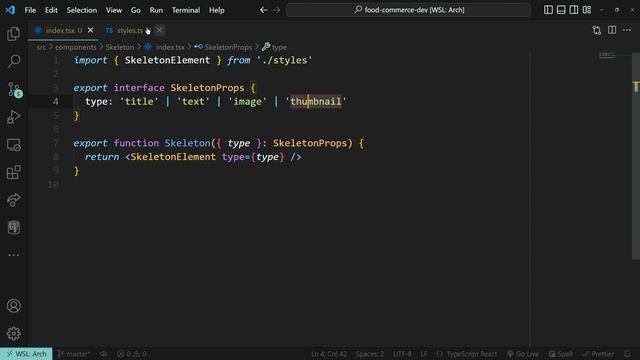Screen dimensions: 640x360
Task: Toggle the primary side bar layout icon
Action: [x=548, y=10]
